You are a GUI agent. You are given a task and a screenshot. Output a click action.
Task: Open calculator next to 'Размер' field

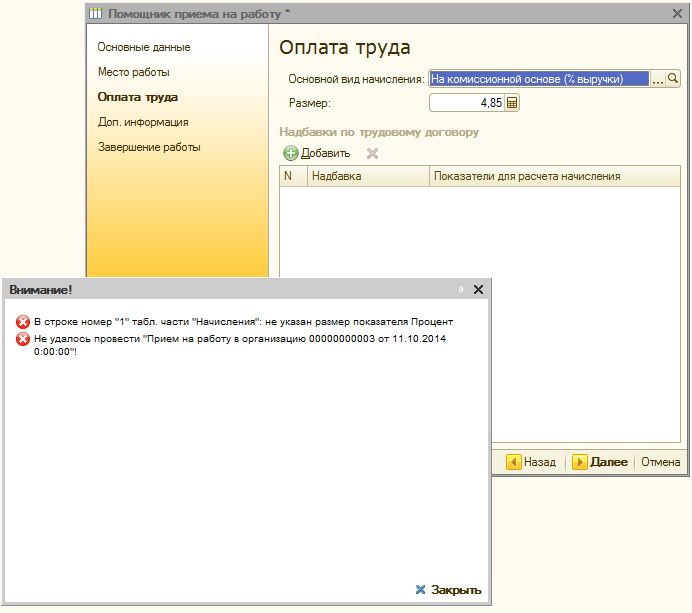[x=512, y=103]
